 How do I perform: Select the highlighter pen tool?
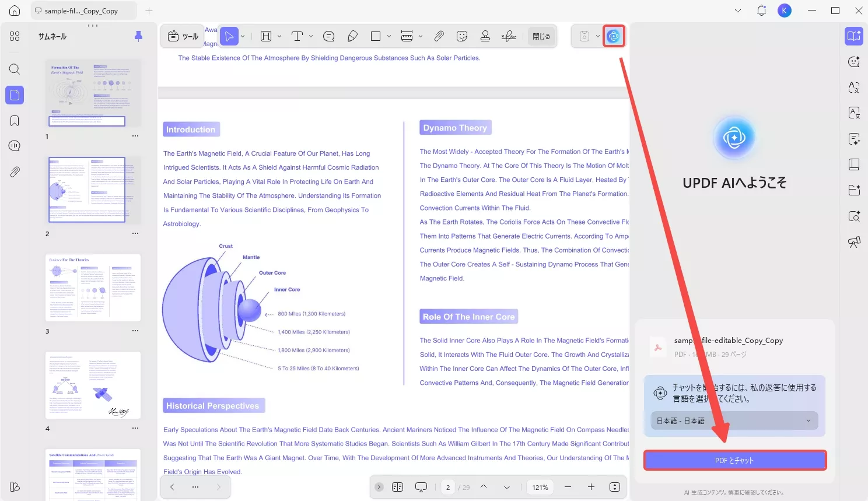tap(352, 36)
